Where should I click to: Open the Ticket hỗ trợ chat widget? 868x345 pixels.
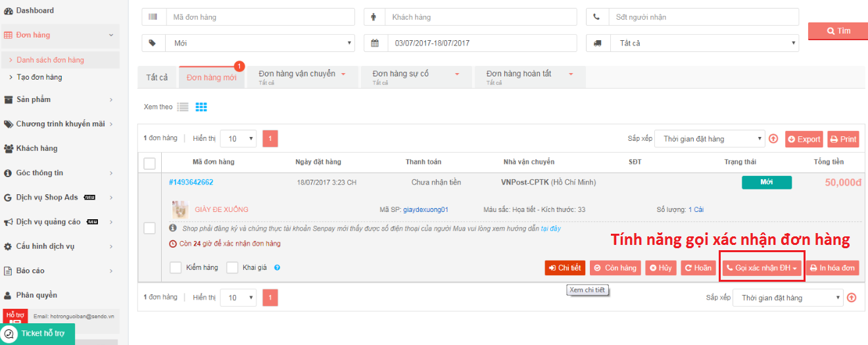point(37,333)
